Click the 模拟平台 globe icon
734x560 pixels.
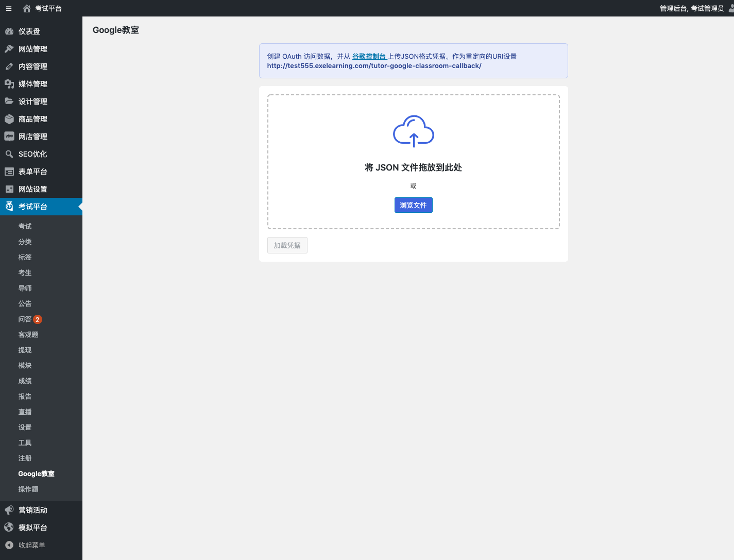click(9, 528)
